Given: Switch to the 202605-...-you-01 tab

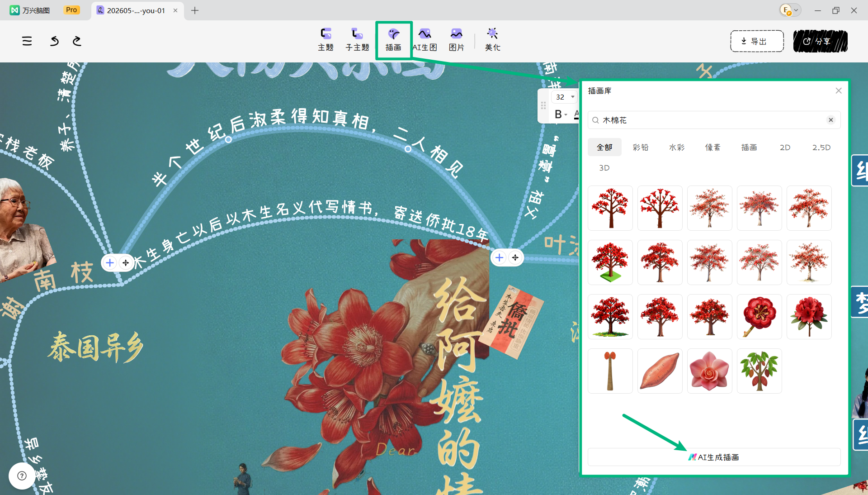Looking at the screenshot, I should click(136, 10).
